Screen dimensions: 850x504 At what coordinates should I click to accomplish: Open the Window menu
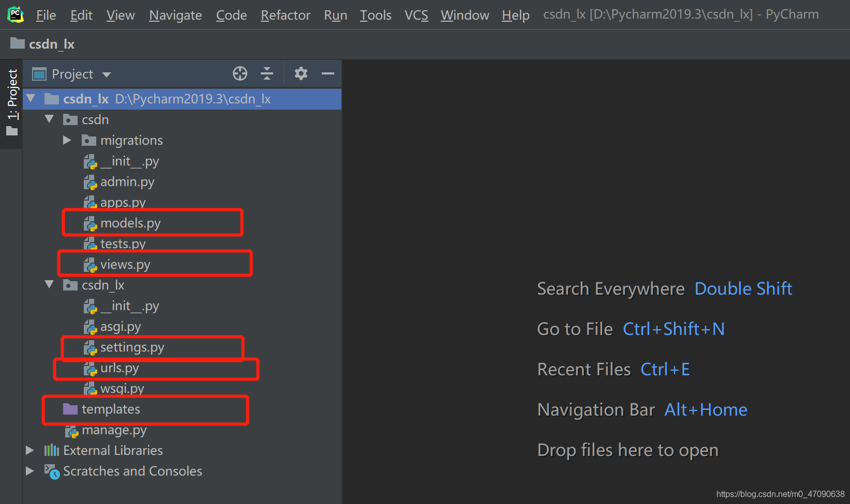(465, 15)
